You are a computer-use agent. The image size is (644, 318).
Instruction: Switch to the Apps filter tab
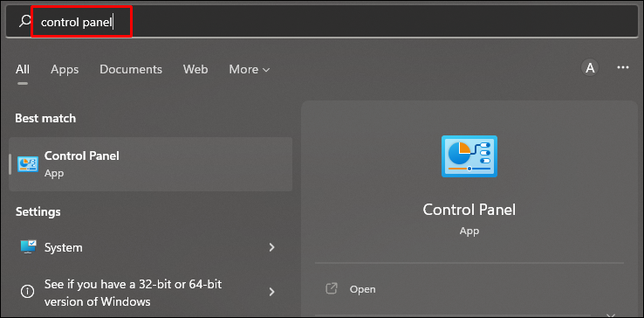[65, 69]
